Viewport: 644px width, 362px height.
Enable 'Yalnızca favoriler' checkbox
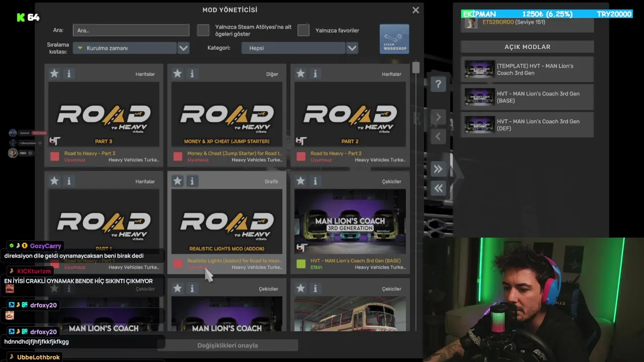pyautogui.click(x=303, y=30)
